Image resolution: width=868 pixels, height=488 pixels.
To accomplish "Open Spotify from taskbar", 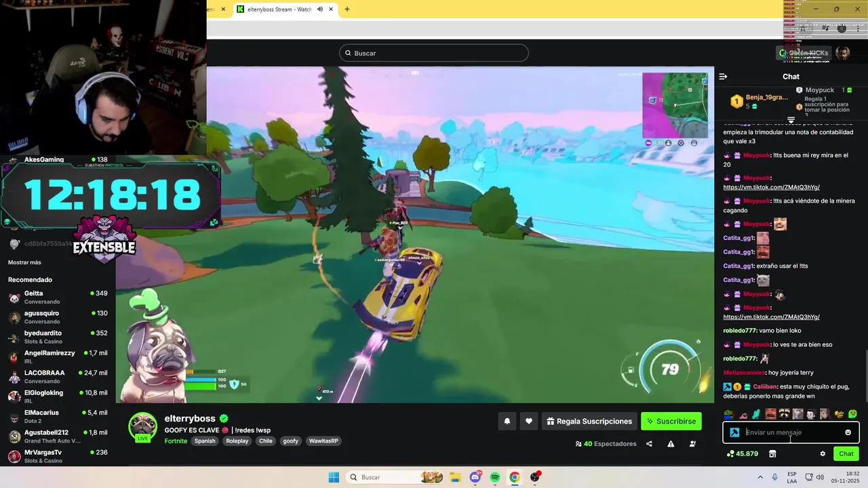I will tap(495, 477).
